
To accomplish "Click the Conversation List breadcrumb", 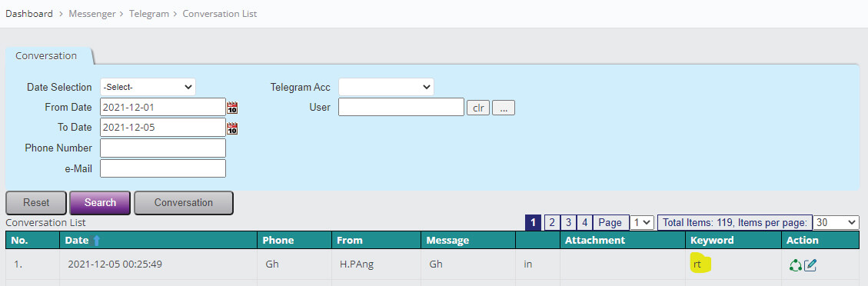I will (220, 14).
